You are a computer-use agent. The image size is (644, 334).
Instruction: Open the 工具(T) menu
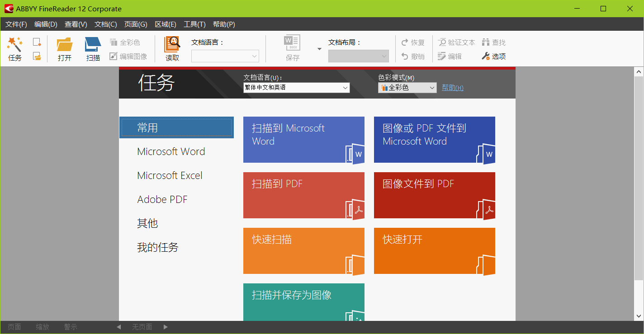tap(194, 24)
